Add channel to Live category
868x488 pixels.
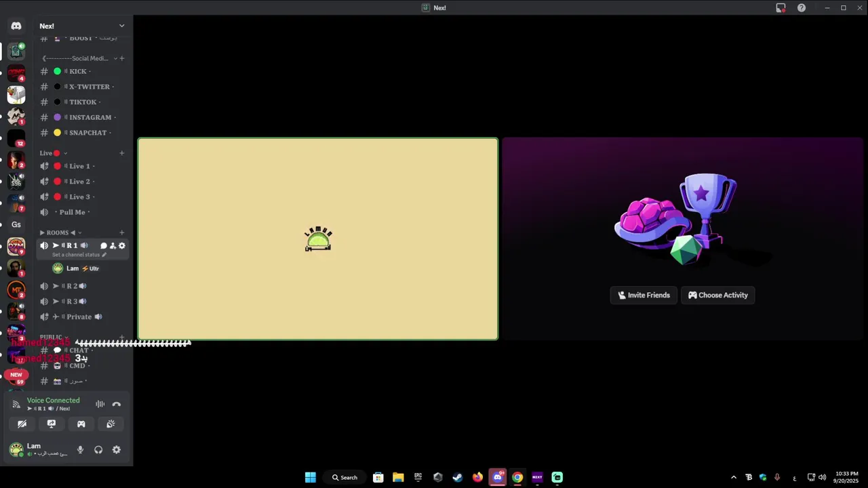tap(122, 153)
